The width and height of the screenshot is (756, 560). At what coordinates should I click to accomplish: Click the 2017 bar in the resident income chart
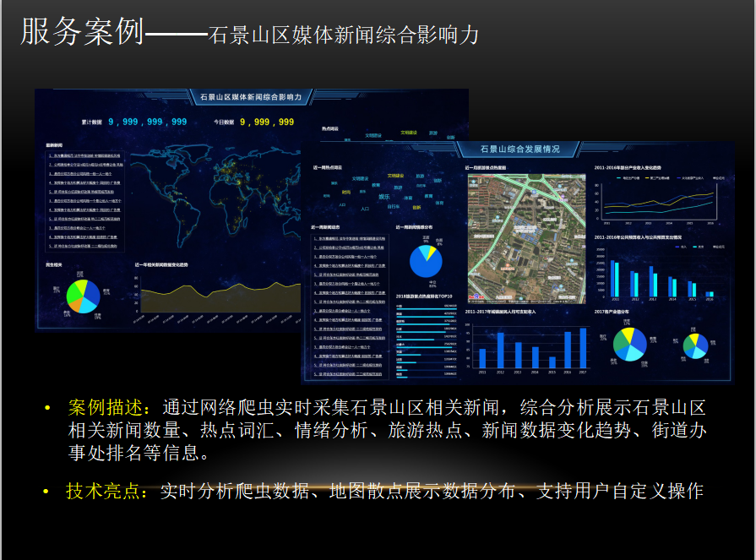click(x=582, y=348)
